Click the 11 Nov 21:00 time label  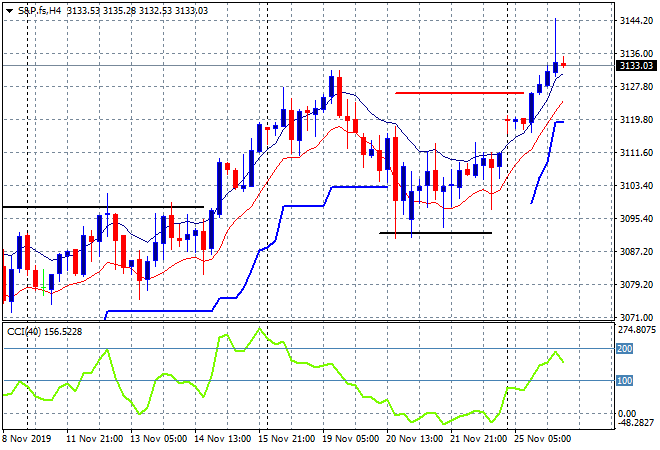(95, 439)
